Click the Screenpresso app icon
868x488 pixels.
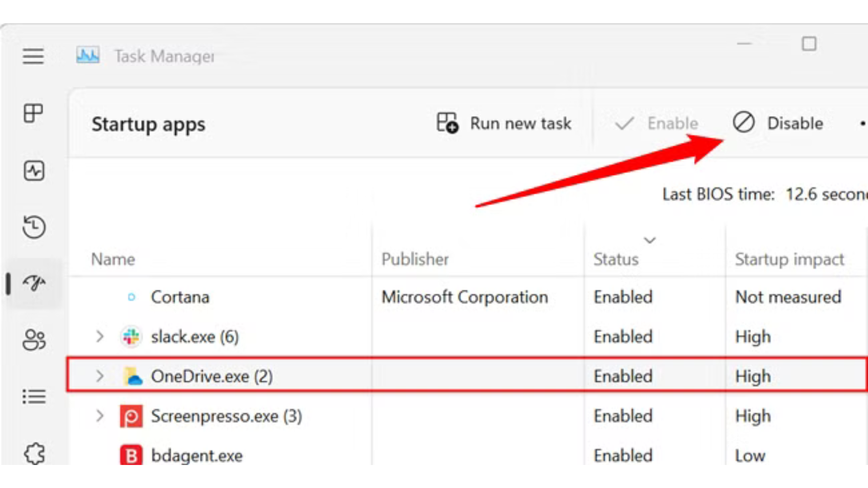tap(131, 416)
